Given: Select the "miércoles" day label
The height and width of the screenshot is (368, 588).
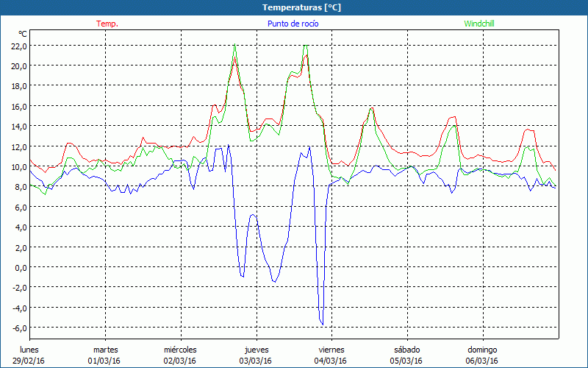Looking at the screenshot, I should pyautogui.click(x=180, y=350).
